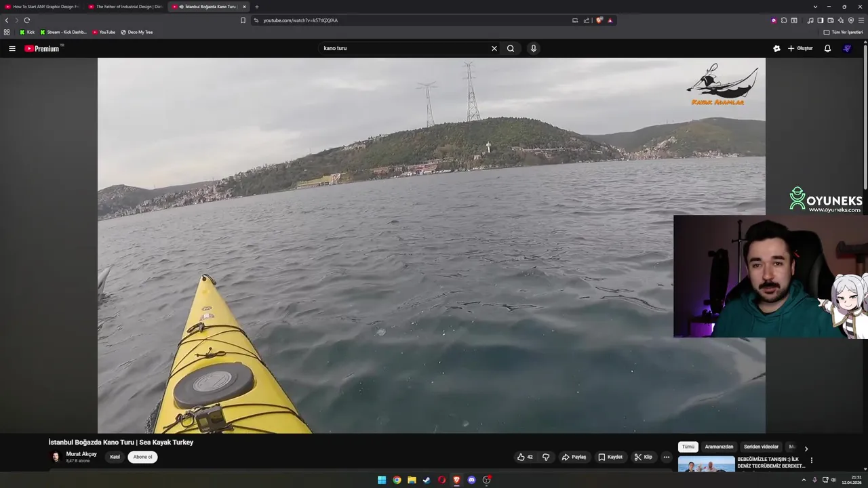Open Brave Wallet icon
This screenshot has width=868, height=488.
831,20
